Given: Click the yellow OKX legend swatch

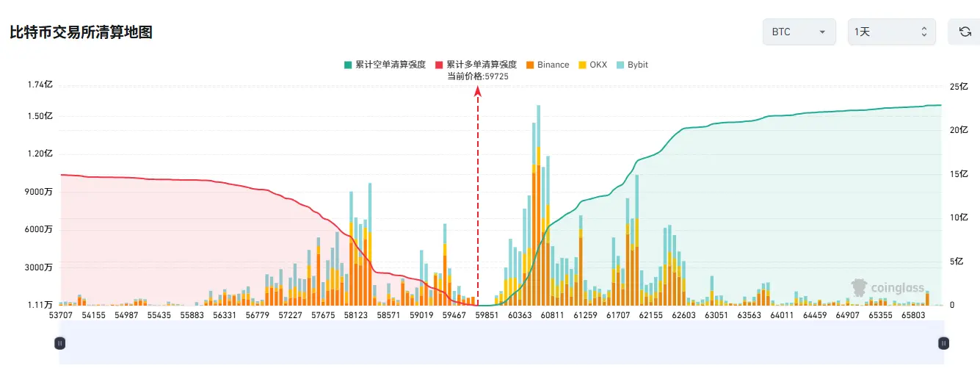Looking at the screenshot, I should click(x=582, y=65).
